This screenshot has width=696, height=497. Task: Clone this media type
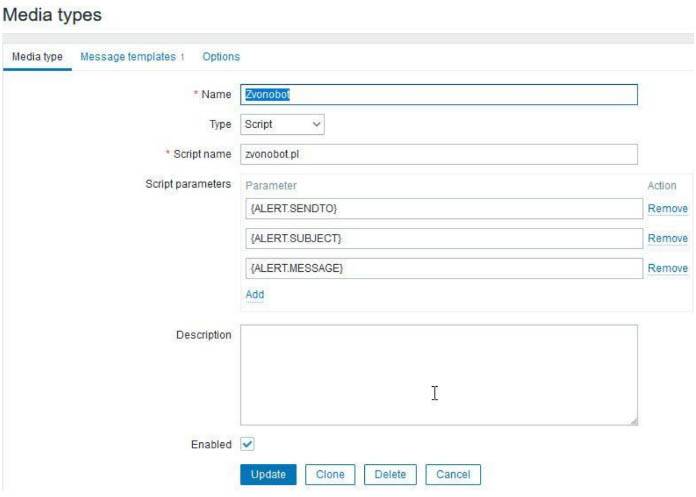(330, 475)
